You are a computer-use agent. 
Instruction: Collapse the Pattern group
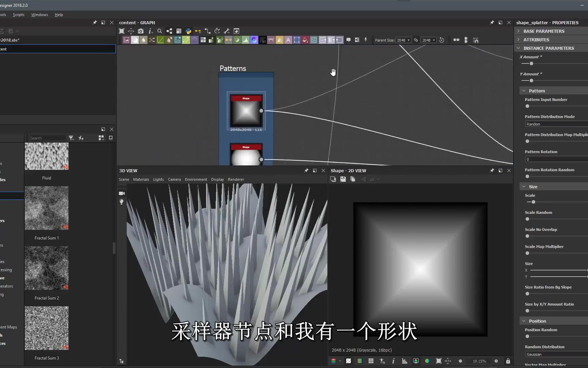[524, 91]
